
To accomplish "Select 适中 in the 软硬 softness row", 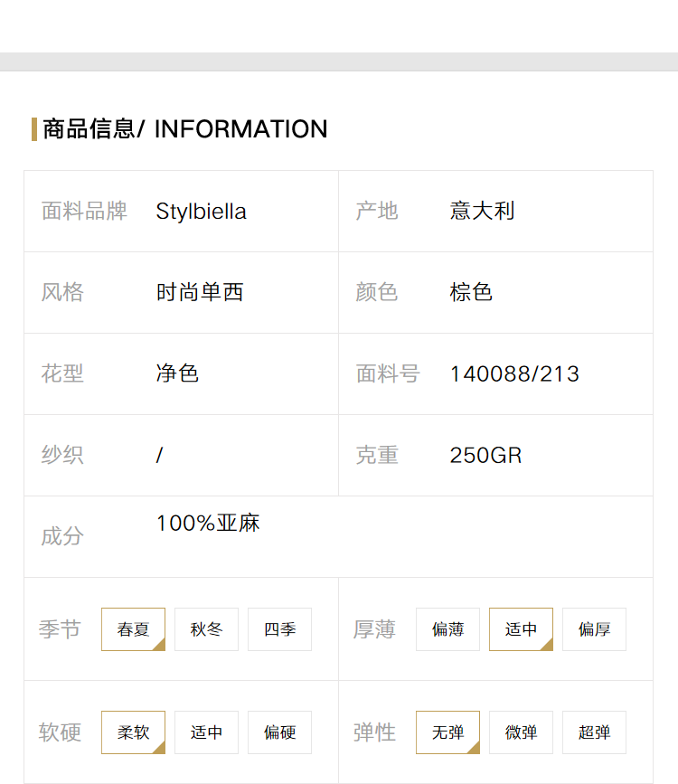I will (206, 732).
